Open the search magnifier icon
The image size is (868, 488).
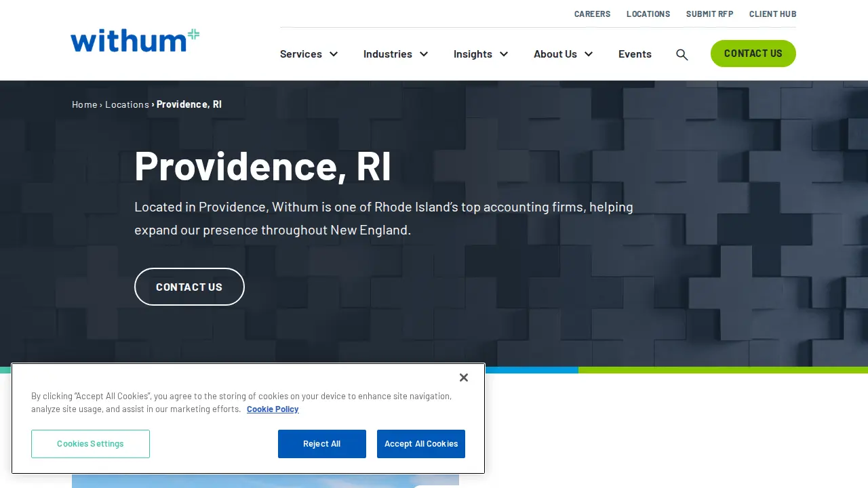pos(682,54)
